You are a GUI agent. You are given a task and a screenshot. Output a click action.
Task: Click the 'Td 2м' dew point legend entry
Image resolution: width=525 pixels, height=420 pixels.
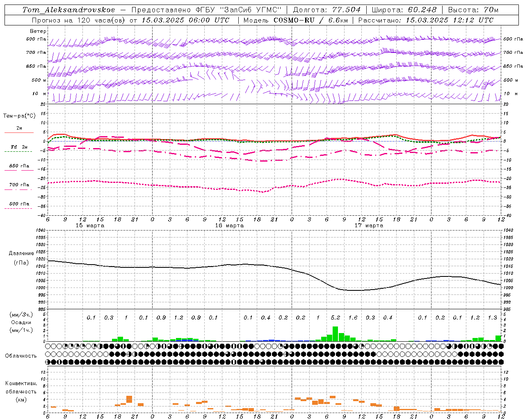pos(19,147)
